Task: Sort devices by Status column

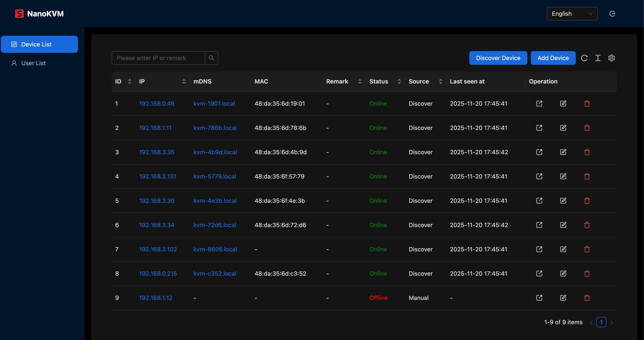Action: (399, 81)
